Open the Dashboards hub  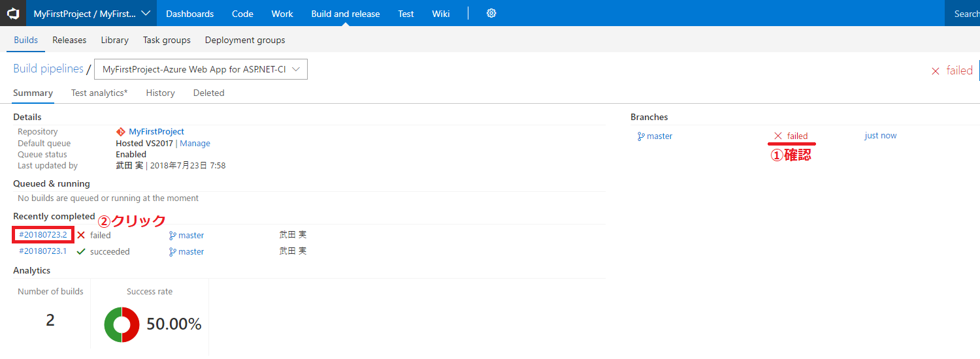189,14
